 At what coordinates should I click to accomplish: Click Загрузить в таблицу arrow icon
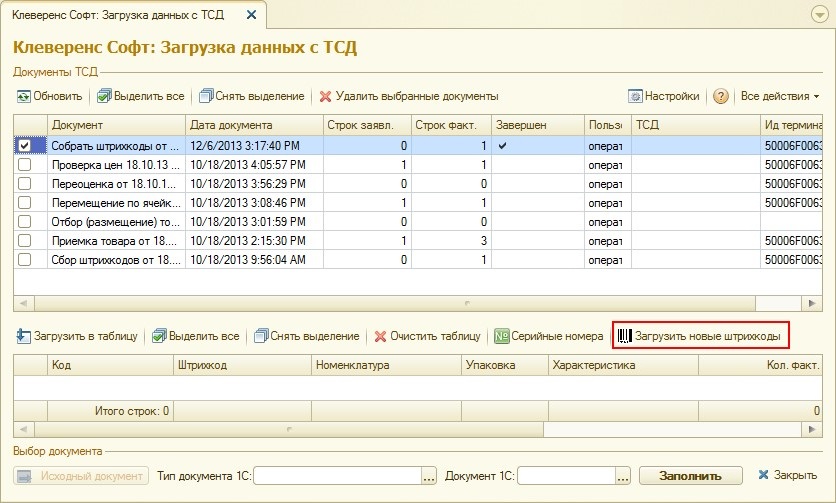tap(23, 336)
